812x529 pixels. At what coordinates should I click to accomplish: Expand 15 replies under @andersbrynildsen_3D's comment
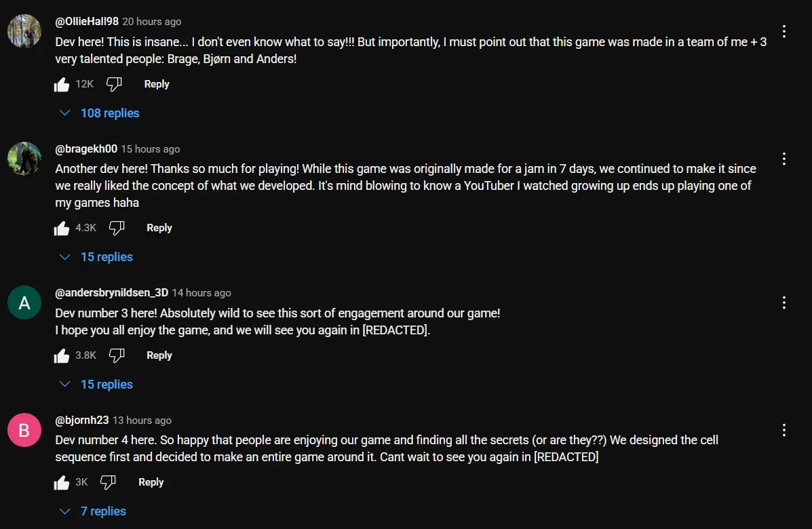click(x=96, y=385)
